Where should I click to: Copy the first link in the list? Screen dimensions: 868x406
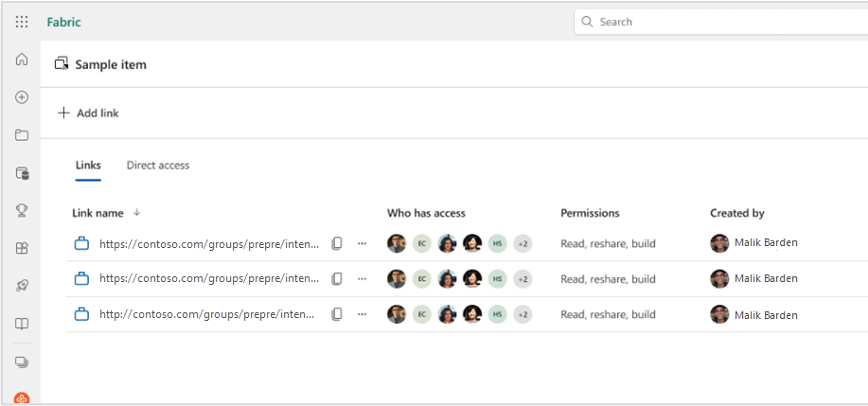pyautogui.click(x=337, y=243)
